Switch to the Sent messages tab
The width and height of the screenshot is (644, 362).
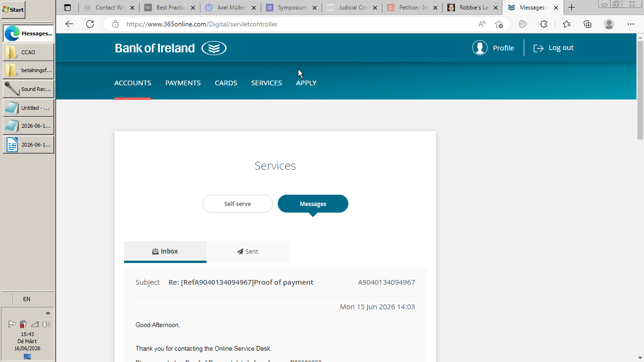(x=248, y=252)
